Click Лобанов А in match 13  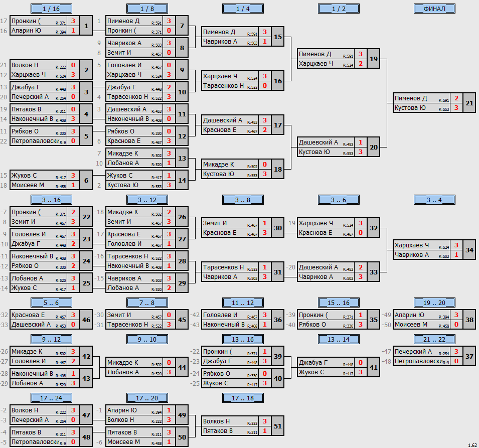(x=123, y=163)
